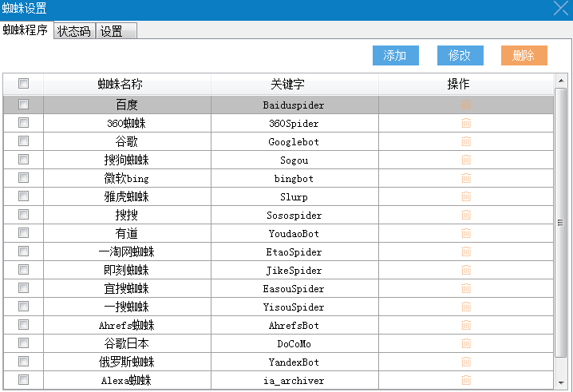
Task: Click trash icon for JikeSpider row
Action: click(x=466, y=270)
